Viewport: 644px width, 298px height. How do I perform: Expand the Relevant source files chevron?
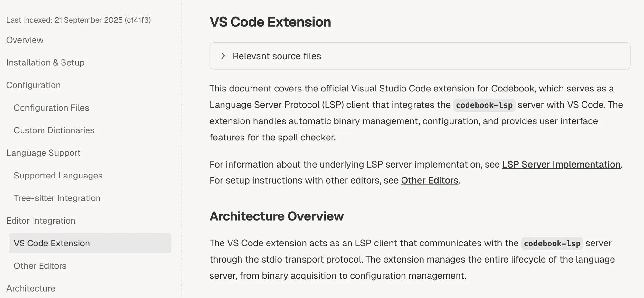[x=223, y=56]
